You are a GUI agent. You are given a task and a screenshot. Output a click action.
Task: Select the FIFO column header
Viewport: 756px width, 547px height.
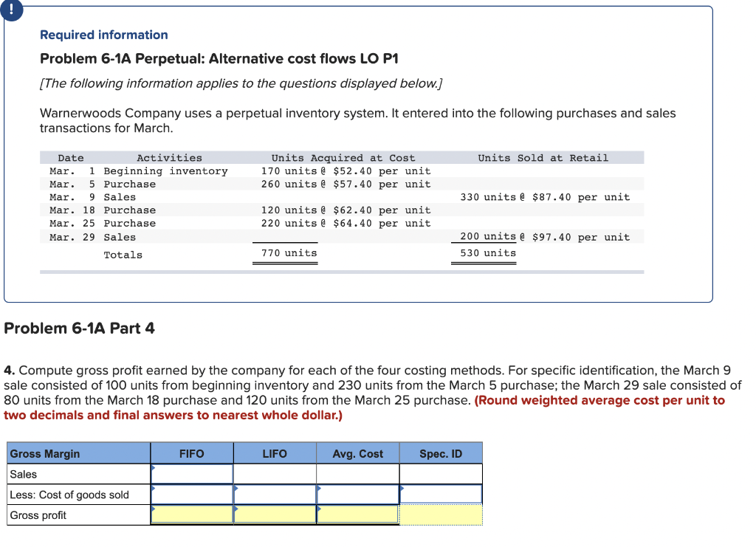click(192, 453)
